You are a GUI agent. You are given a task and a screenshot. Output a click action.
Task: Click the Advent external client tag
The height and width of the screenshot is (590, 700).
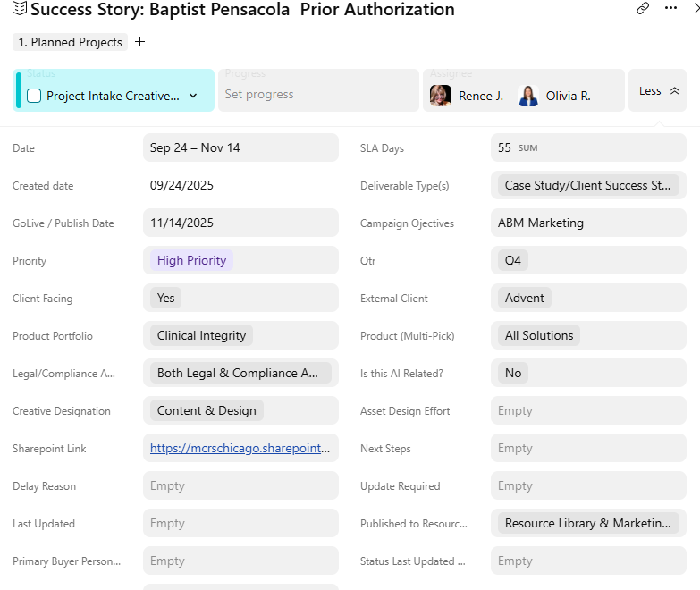(x=524, y=298)
